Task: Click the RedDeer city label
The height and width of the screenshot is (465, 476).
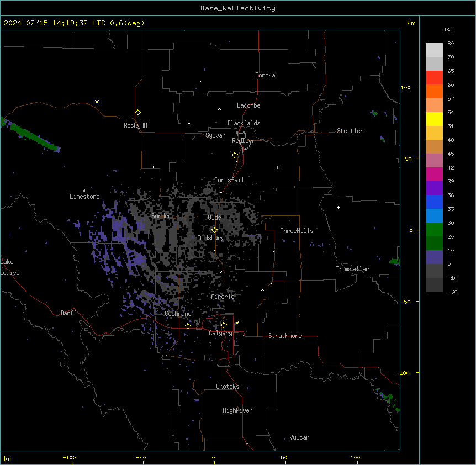Action: coord(243,141)
